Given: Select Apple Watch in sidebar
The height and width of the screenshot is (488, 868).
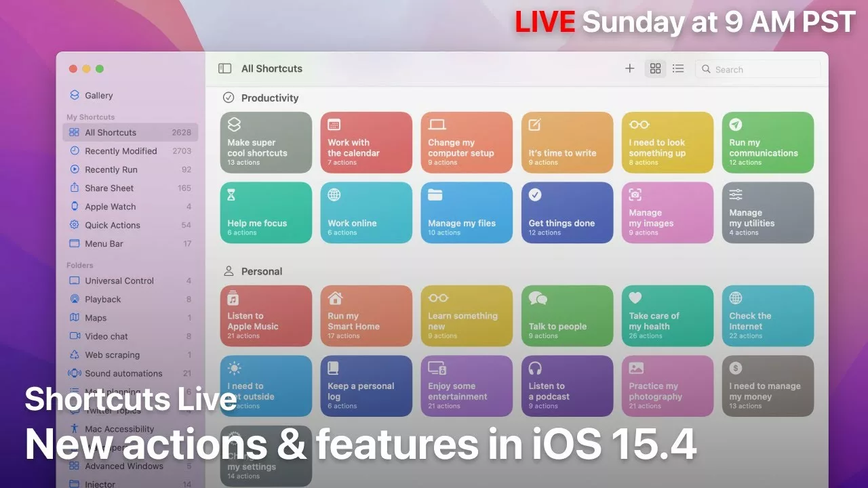Looking at the screenshot, I should [x=130, y=207].
